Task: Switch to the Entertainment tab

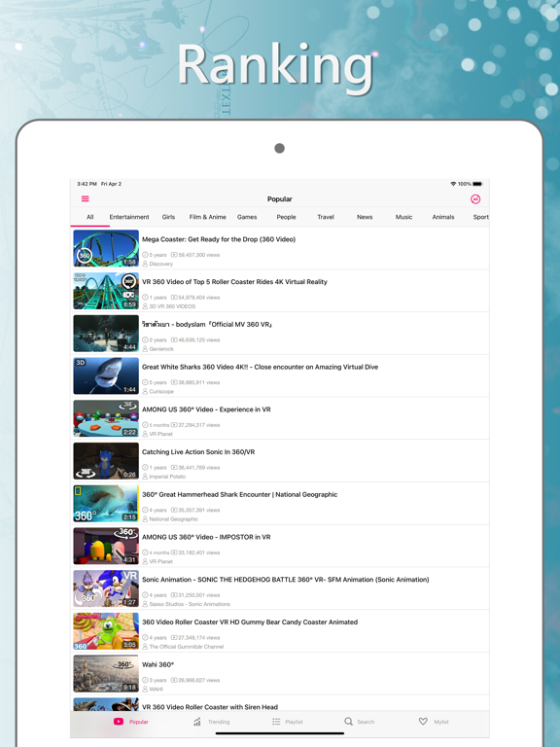Action: point(129,217)
